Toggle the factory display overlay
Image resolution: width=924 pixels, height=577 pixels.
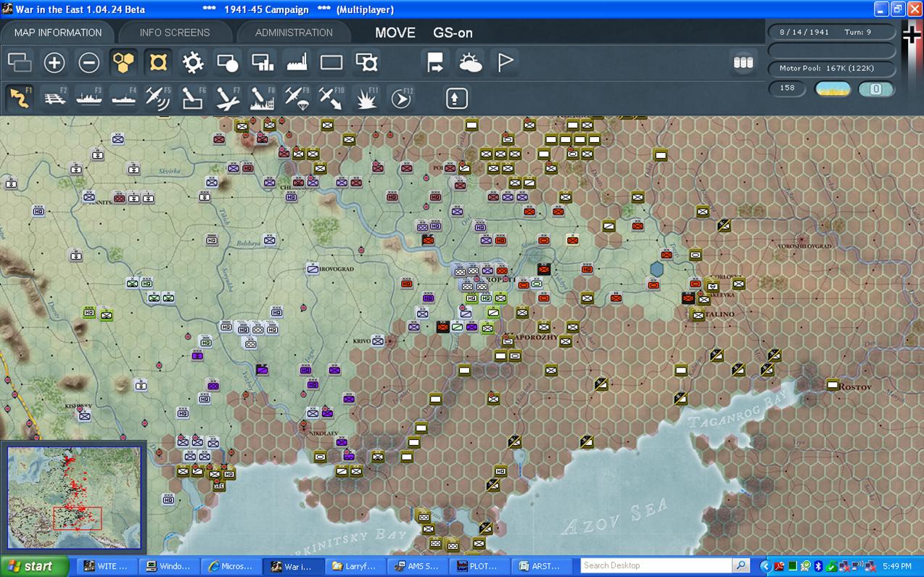297,63
